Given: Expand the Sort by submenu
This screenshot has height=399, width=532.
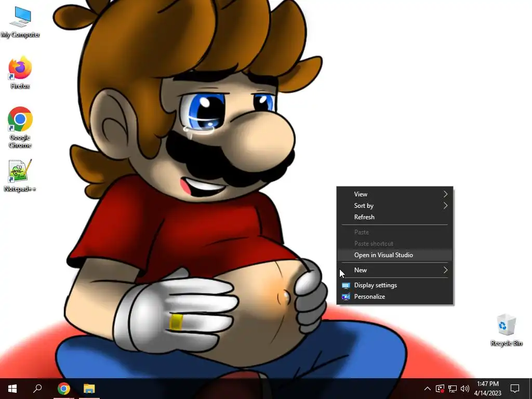Looking at the screenshot, I should pos(395,206).
